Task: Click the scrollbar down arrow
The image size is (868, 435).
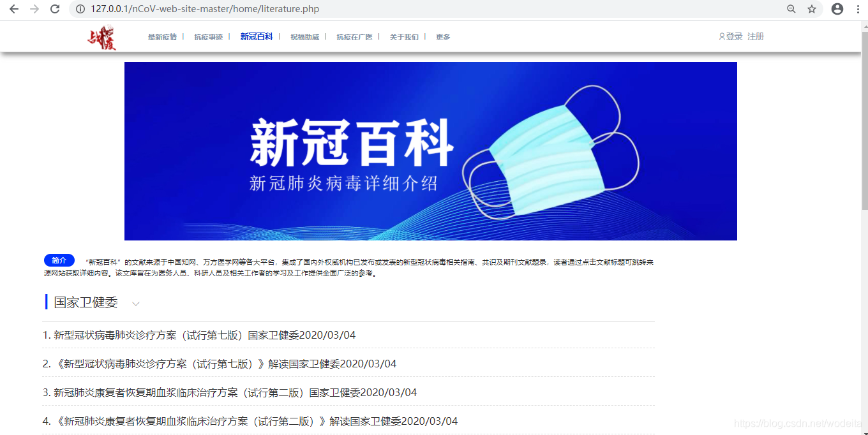Action: [x=864, y=431]
